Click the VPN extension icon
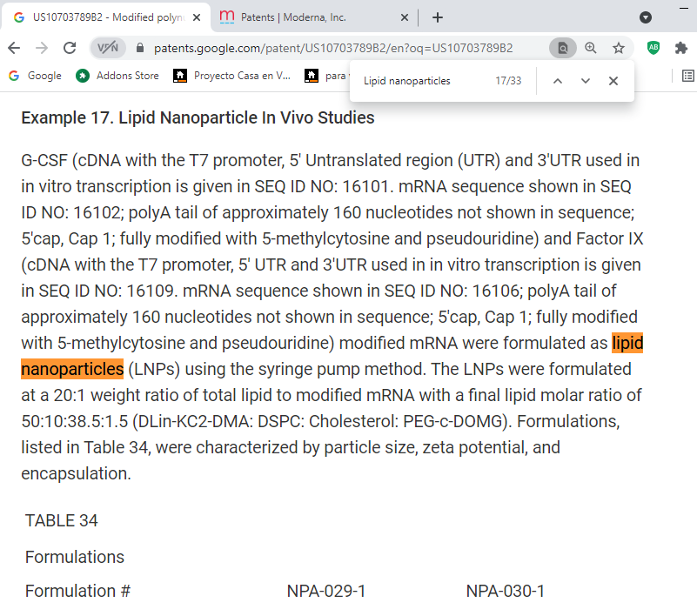This screenshot has width=697, height=616. point(108,48)
